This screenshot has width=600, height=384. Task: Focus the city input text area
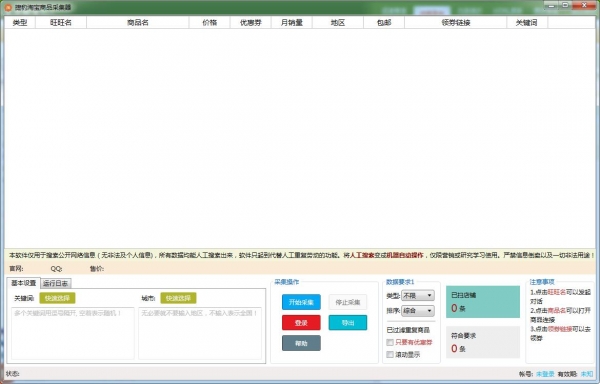[x=200, y=333]
